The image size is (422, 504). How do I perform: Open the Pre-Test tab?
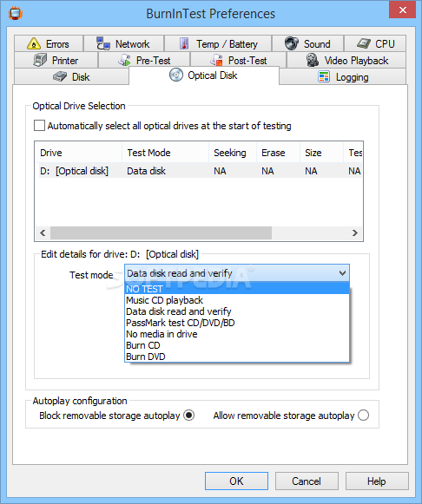(144, 60)
